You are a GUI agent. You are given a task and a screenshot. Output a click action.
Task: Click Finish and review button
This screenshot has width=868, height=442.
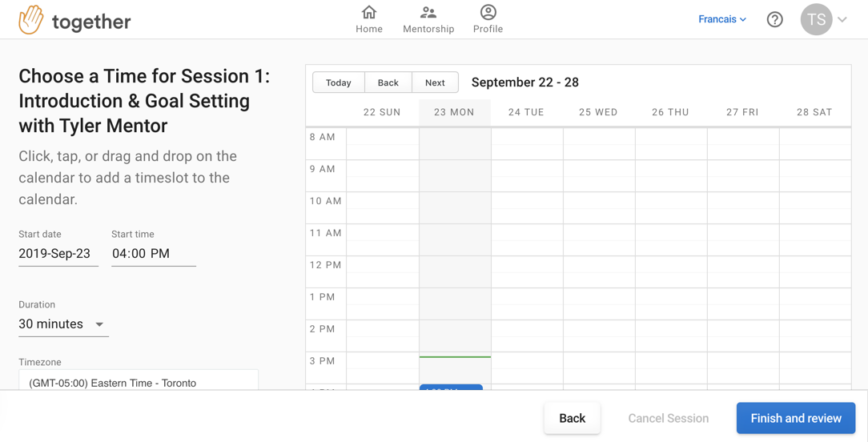pos(795,418)
